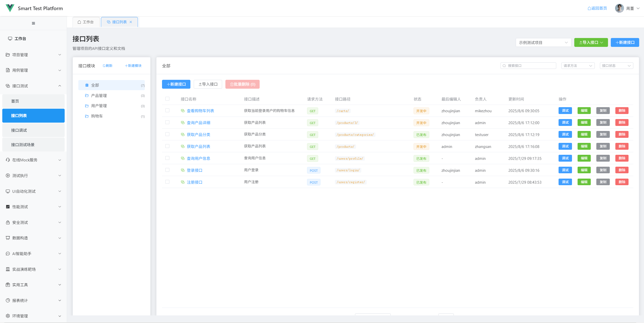The height and width of the screenshot is (323, 644).
Task: Click 编辑 button for 获取产品分类 row
Action: 584,135
